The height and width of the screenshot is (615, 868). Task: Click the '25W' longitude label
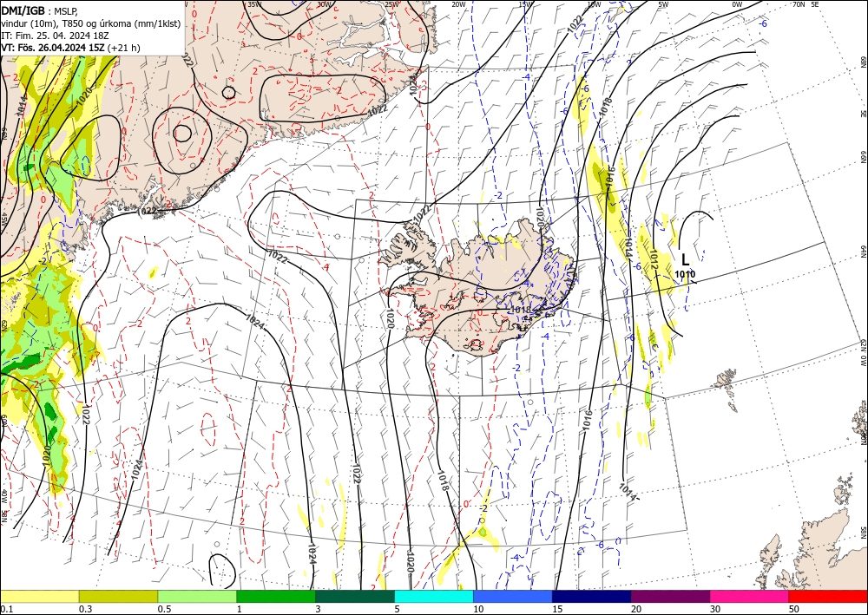point(392,4)
